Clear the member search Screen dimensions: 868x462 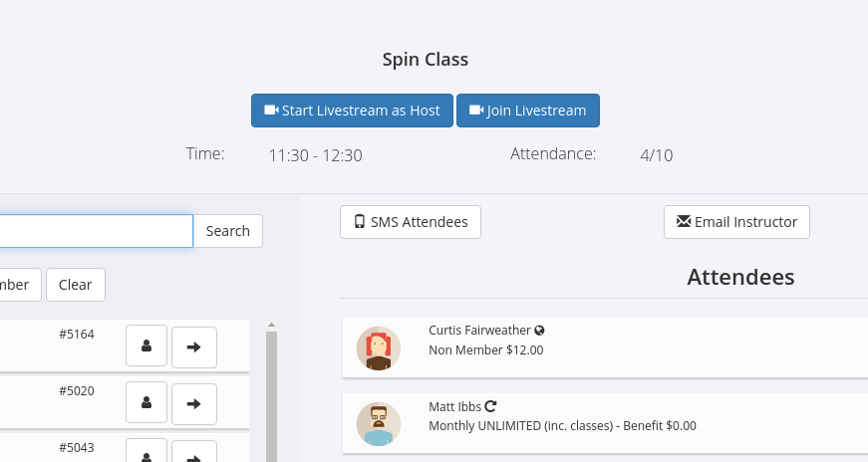pyautogui.click(x=75, y=285)
